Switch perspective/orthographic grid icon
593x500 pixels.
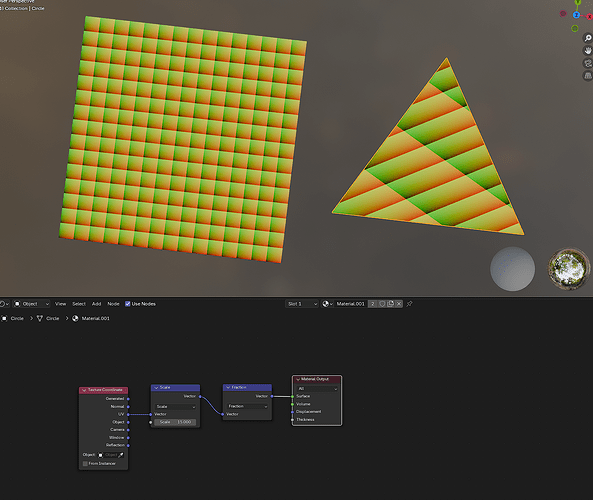coord(588,76)
